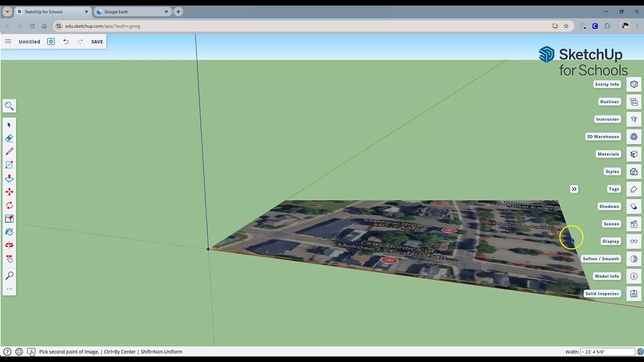Click the Shadows label
Image resolution: width=644 pixels, height=362 pixels.
click(609, 207)
